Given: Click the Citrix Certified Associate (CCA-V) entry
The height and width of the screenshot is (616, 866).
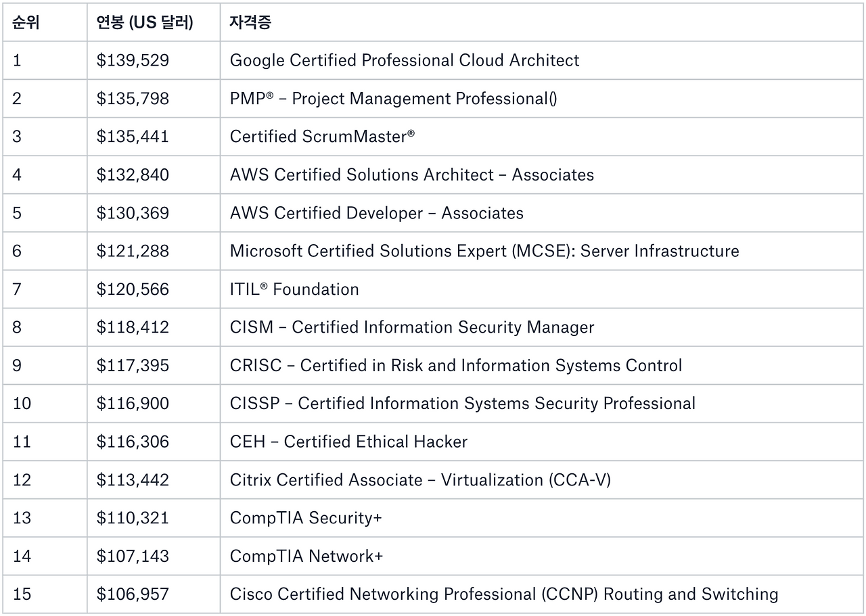Looking at the screenshot, I should [x=428, y=480].
